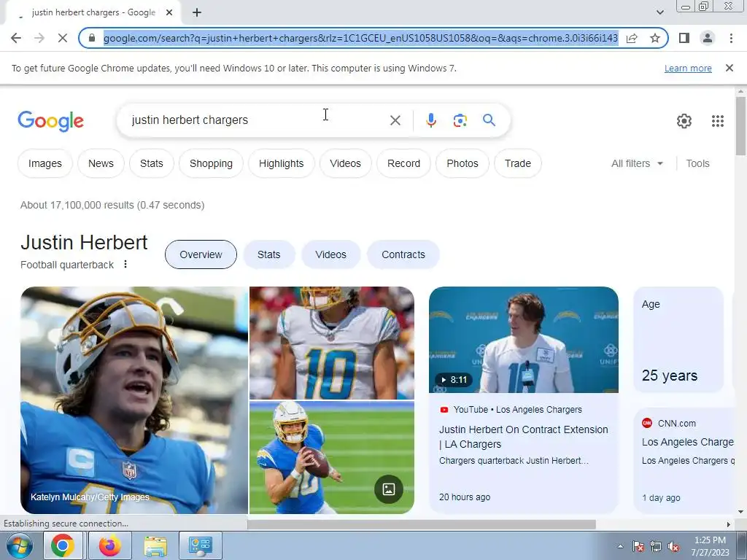The image size is (747, 560).
Task: Click the vertical page scrollbar thumb
Action: pyautogui.click(x=740, y=125)
